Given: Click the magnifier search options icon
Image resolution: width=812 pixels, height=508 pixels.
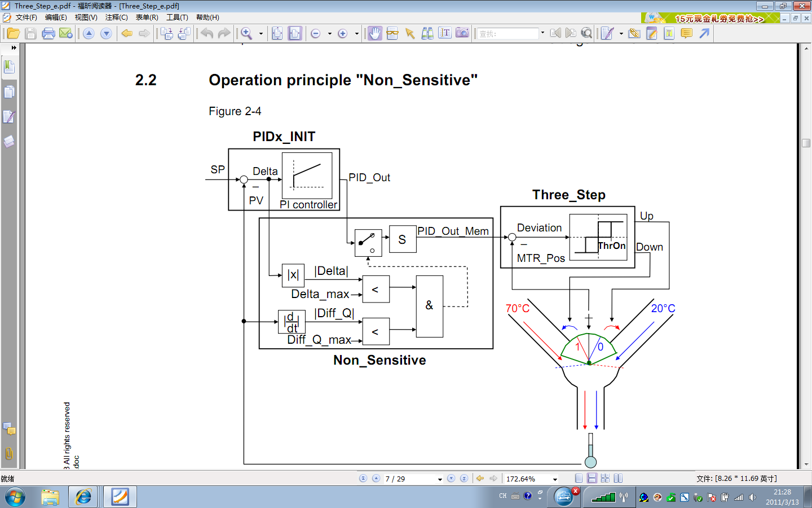Looking at the screenshot, I should tap(586, 33).
